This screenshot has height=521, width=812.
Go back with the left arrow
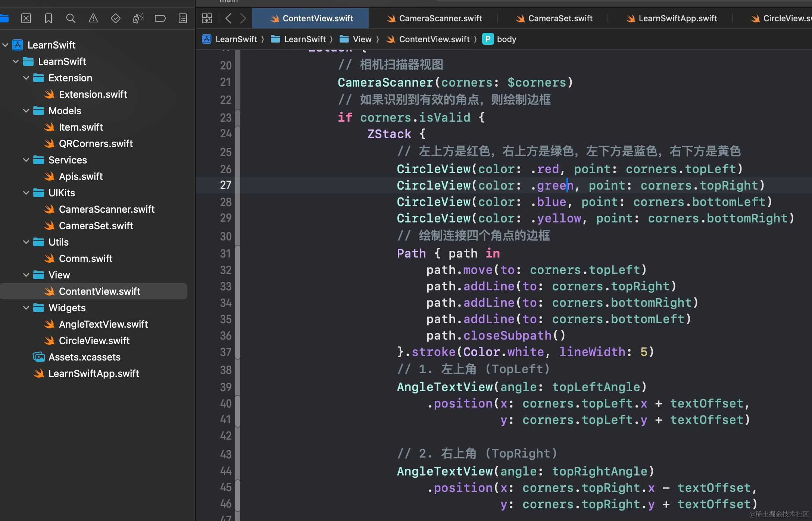point(228,18)
